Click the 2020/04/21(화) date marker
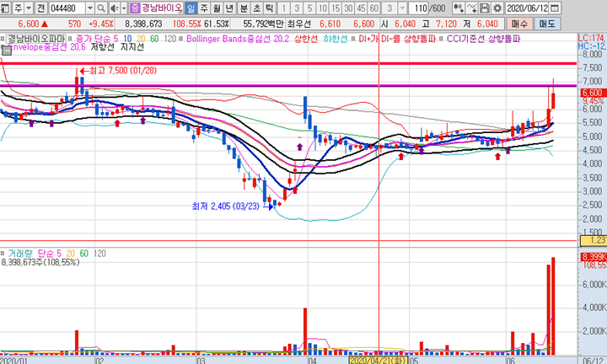The width and height of the screenshot is (607, 364). click(x=379, y=360)
